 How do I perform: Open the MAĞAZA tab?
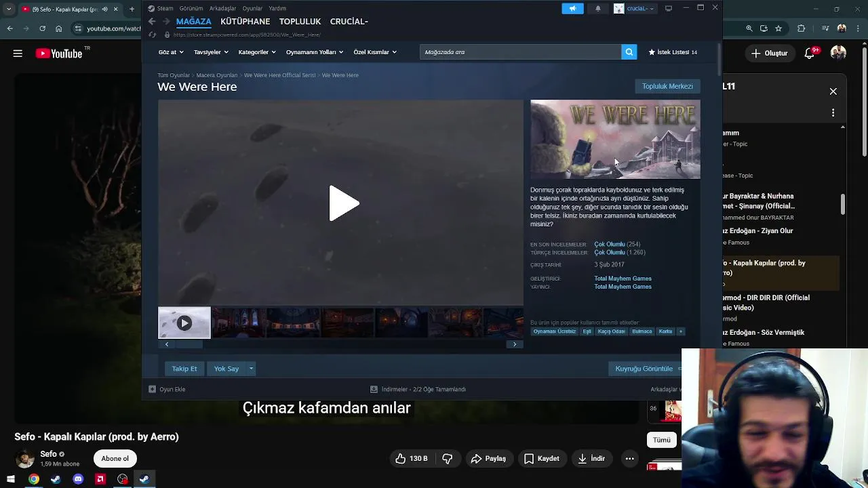point(194,22)
